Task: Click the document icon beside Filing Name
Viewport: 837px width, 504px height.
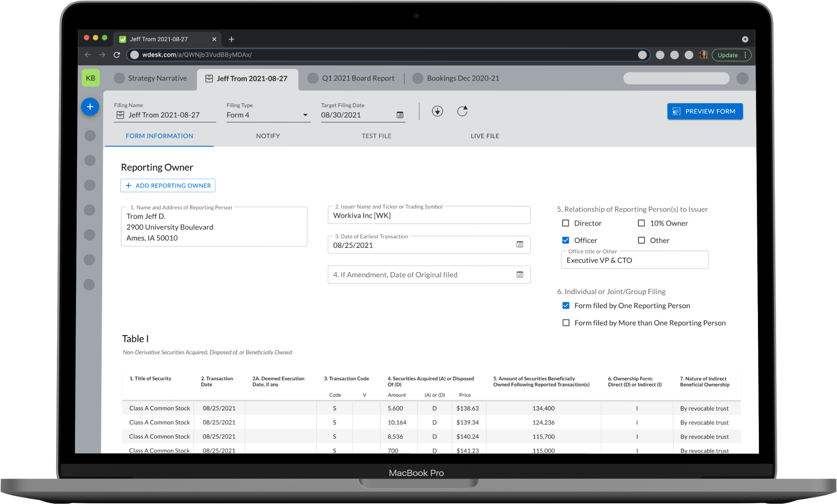Action: (x=120, y=115)
